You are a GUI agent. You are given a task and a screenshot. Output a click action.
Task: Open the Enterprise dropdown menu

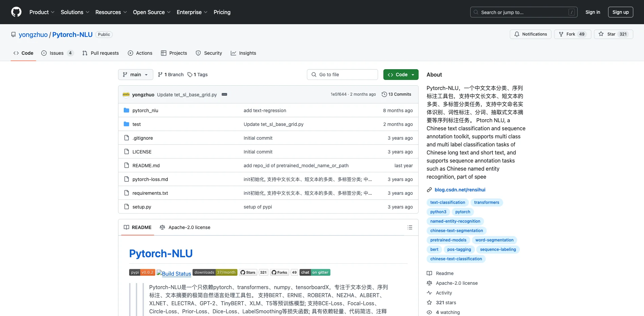point(192,12)
